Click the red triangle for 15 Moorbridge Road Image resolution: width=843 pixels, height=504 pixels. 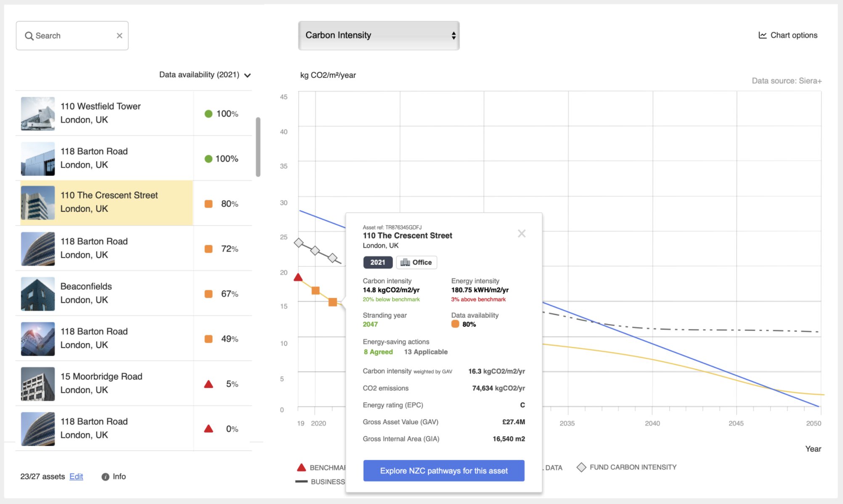click(209, 384)
